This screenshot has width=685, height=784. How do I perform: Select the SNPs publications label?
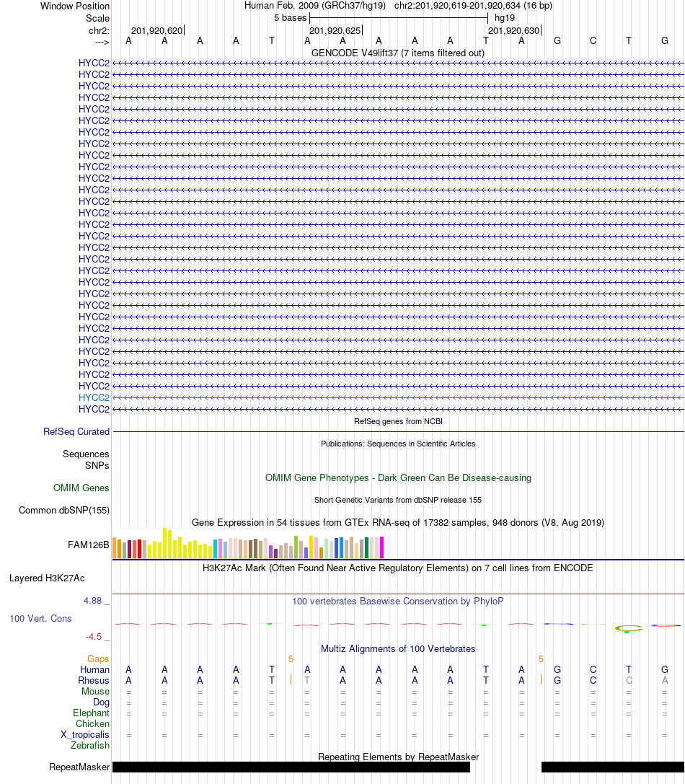coord(97,465)
